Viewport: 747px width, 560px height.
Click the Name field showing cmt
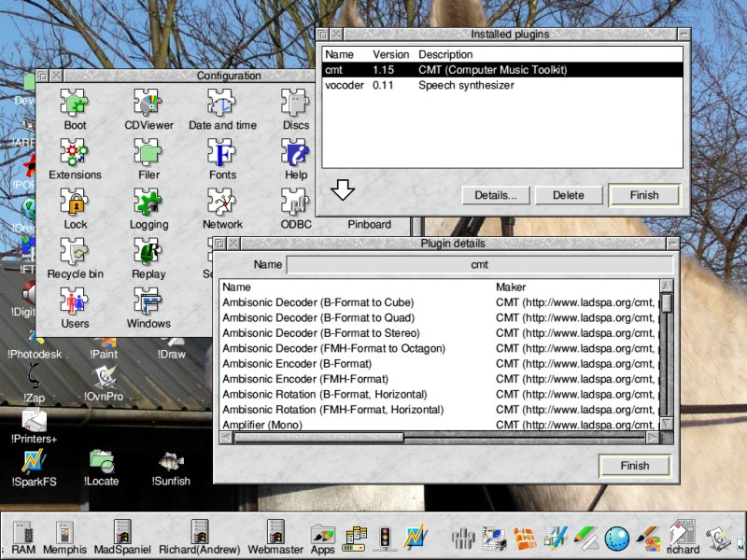479,265
